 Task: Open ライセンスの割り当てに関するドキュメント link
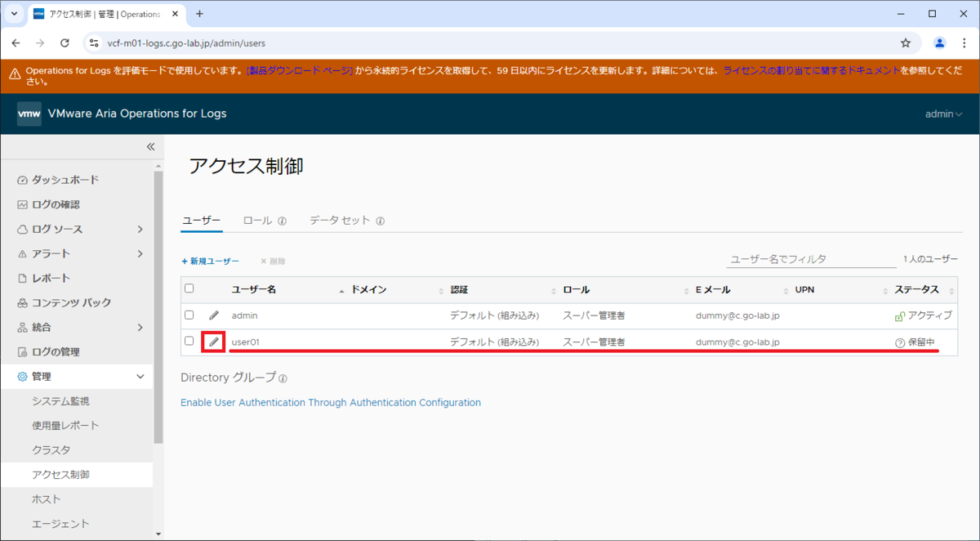coord(811,71)
